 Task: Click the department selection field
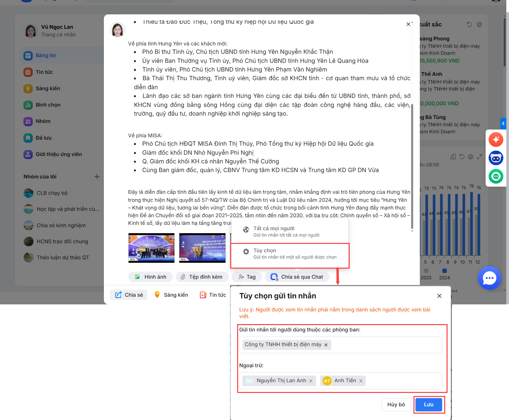(341, 345)
